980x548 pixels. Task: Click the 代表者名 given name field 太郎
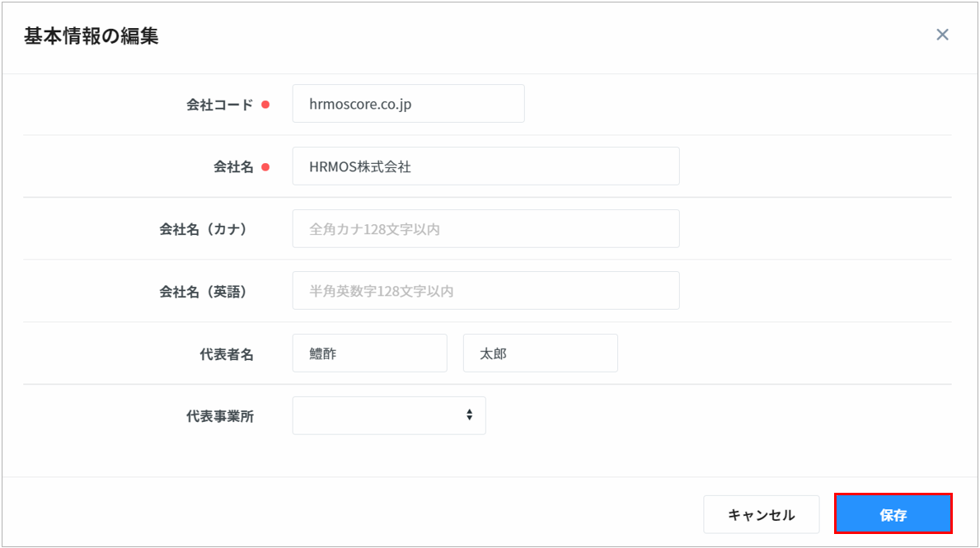pyautogui.click(x=540, y=354)
